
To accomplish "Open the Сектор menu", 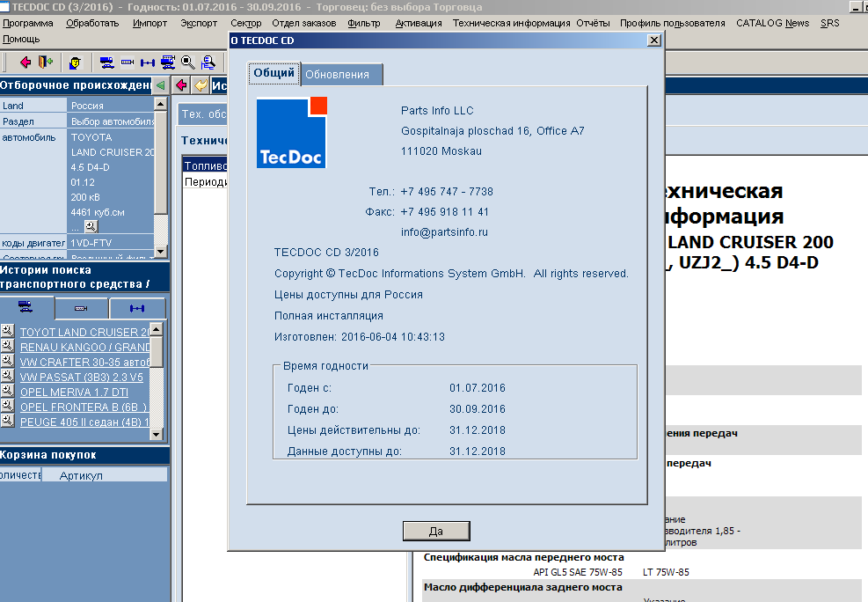I will pyautogui.click(x=245, y=23).
